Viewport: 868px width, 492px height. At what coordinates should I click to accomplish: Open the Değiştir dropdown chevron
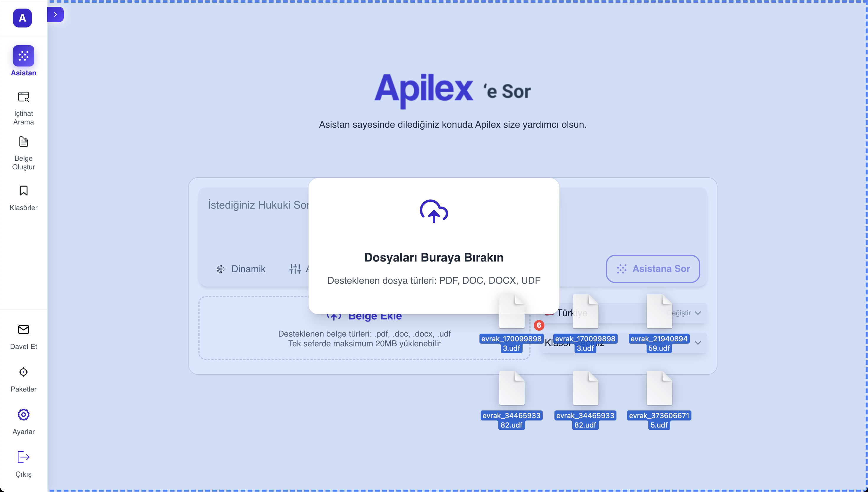click(x=698, y=313)
